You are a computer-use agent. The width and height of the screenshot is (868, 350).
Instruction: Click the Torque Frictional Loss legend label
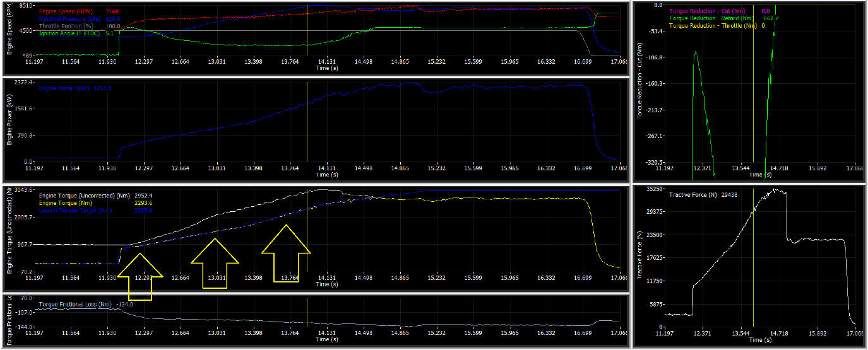(x=76, y=304)
